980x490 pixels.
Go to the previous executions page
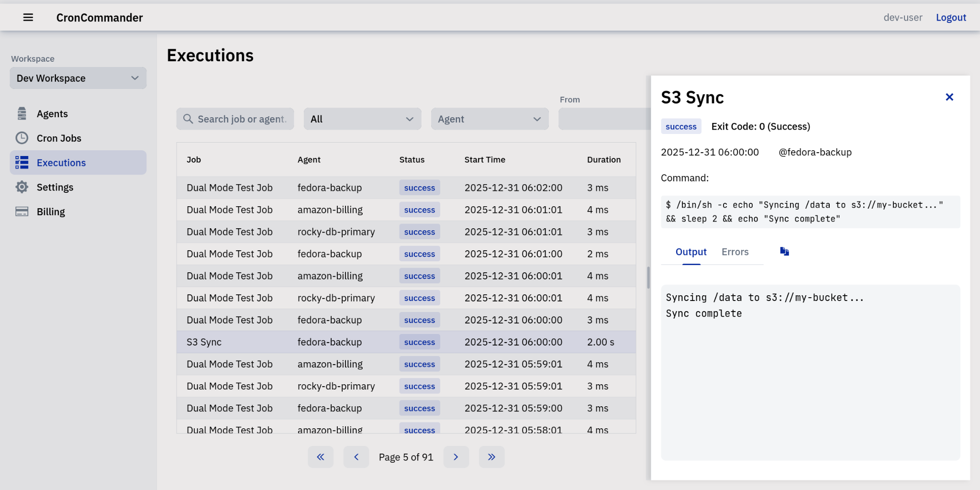(356, 457)
